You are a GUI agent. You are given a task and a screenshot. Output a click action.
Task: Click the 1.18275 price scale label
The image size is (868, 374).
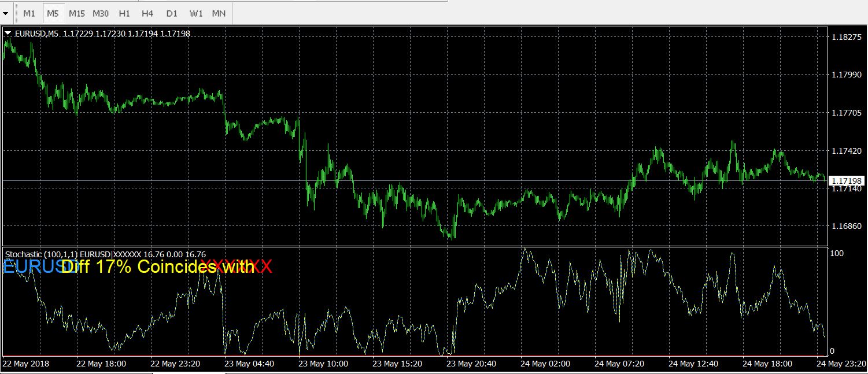coord(846,37)
